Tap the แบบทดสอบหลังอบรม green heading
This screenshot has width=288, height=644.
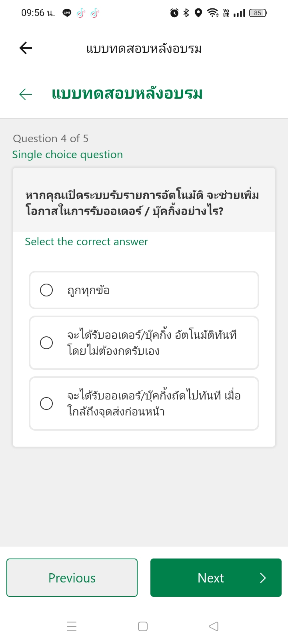(x=127, y=94)
